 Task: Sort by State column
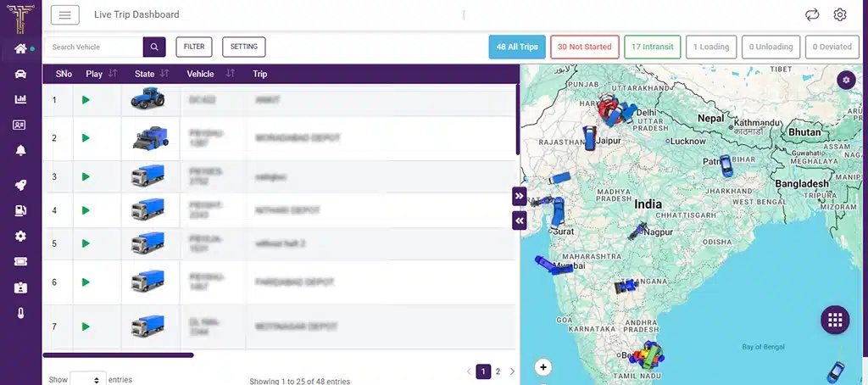coord(164,73)
